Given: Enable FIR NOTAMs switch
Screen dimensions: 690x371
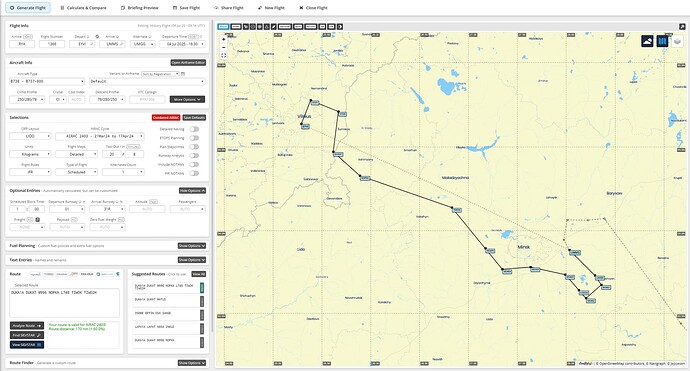Looking at the screenshot, I should [194, 173].
